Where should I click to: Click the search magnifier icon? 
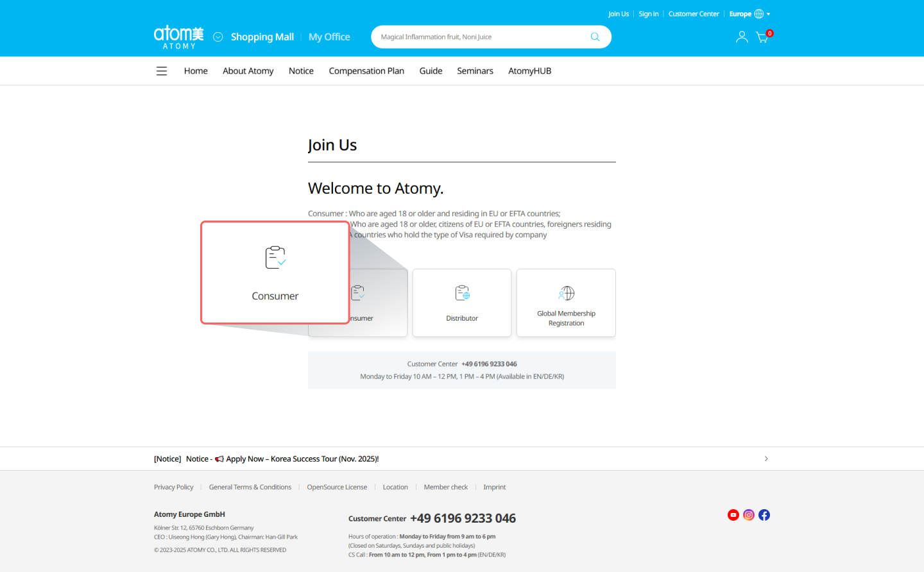[595, 37]
